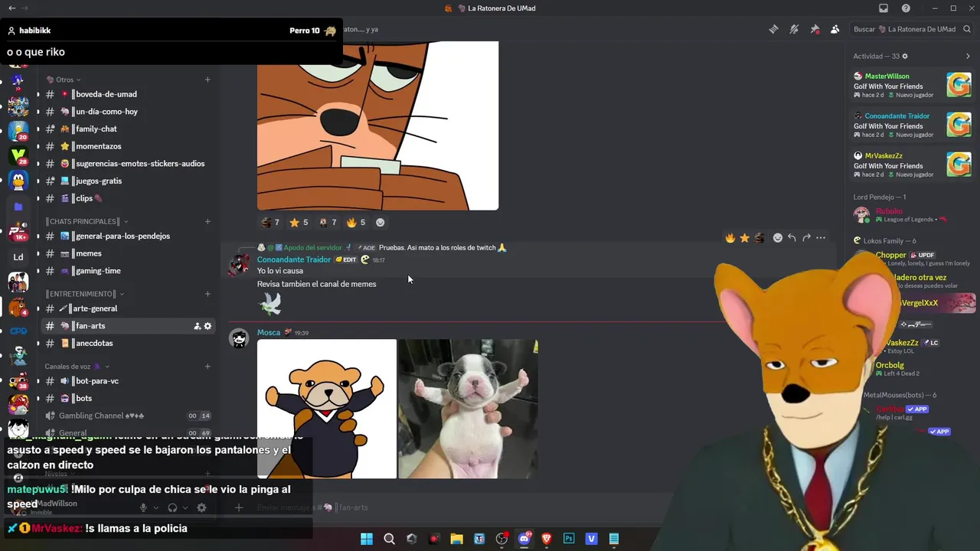Open the Brave browser taskbar icon
This screenshot has height=551, width=980.
(x=547, y=539)
